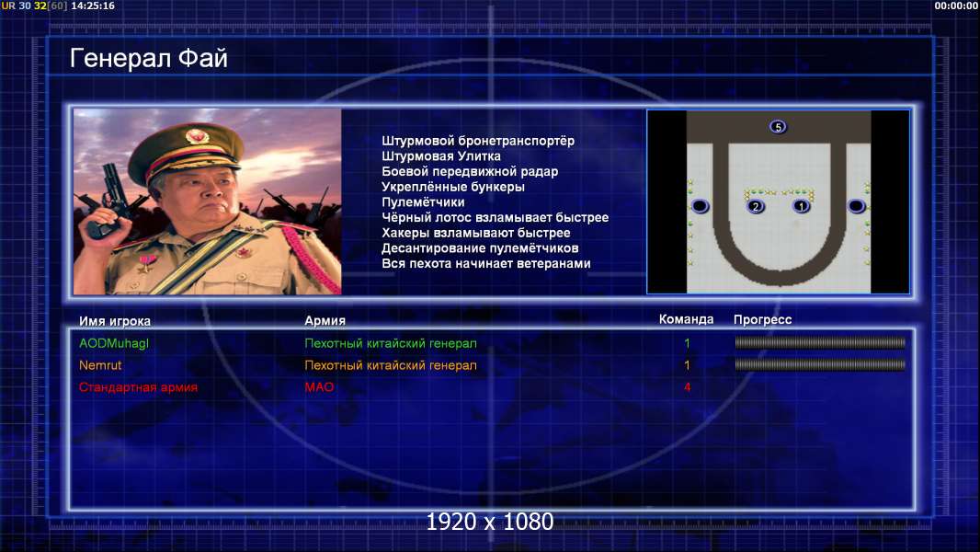
Task: Click team number 1 in AODMuhagl row
Action: [687, 343]
